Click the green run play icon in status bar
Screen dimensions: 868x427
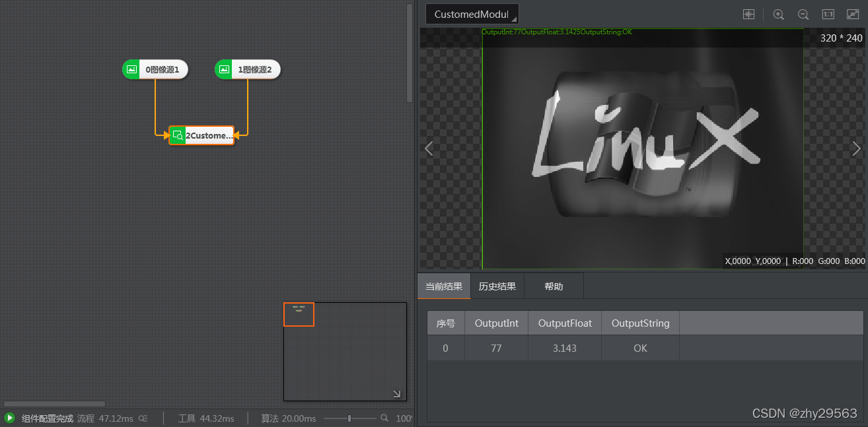[9, 418]
